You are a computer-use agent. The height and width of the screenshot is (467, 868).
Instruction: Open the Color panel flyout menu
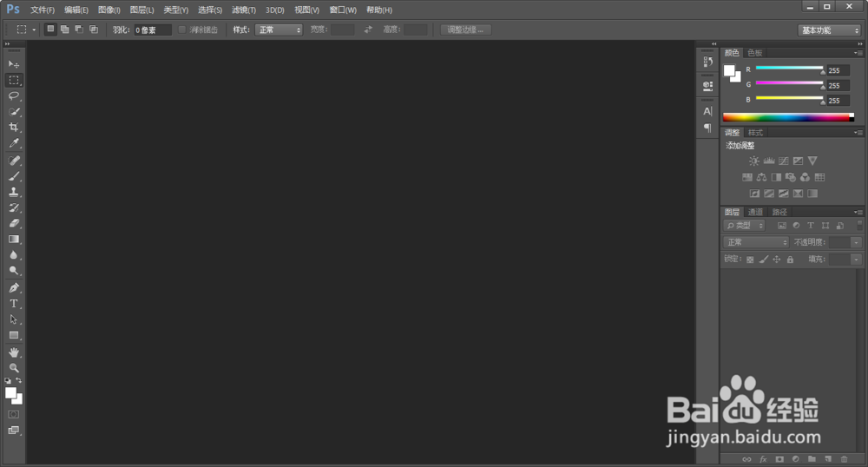tap(858, 53)
